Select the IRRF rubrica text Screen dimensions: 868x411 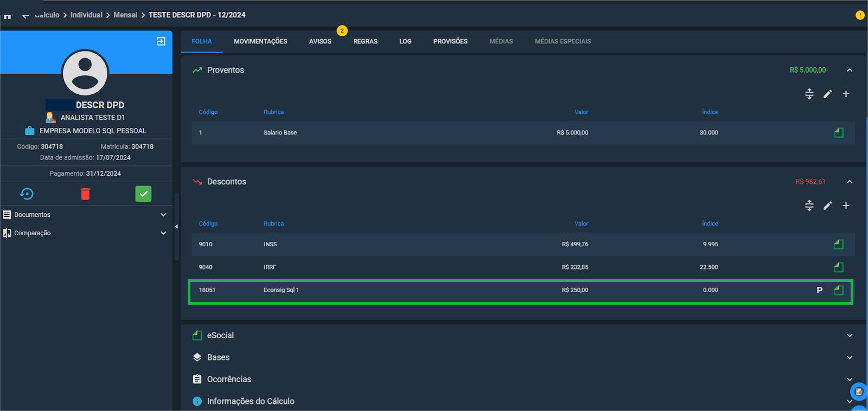click(x=270, y=267)
